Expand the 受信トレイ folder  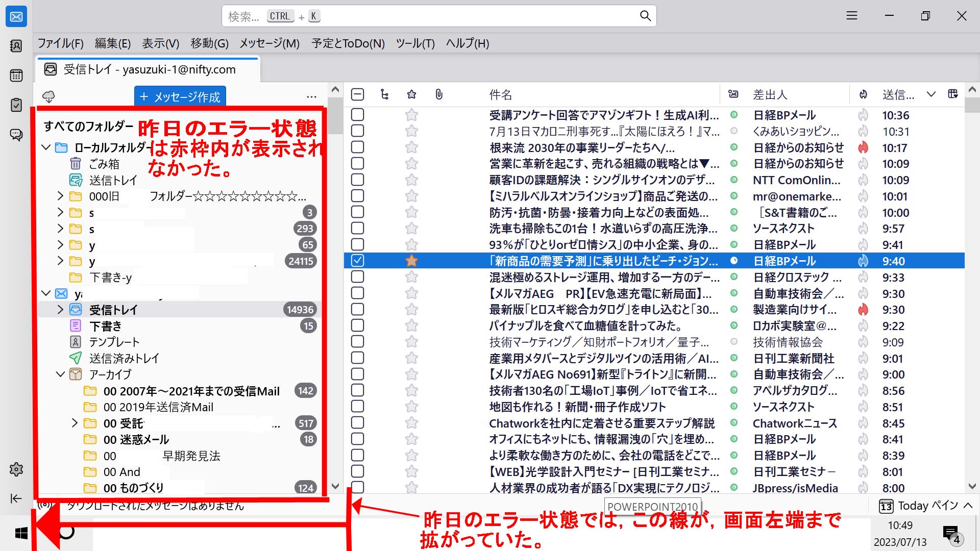(60, 309)
